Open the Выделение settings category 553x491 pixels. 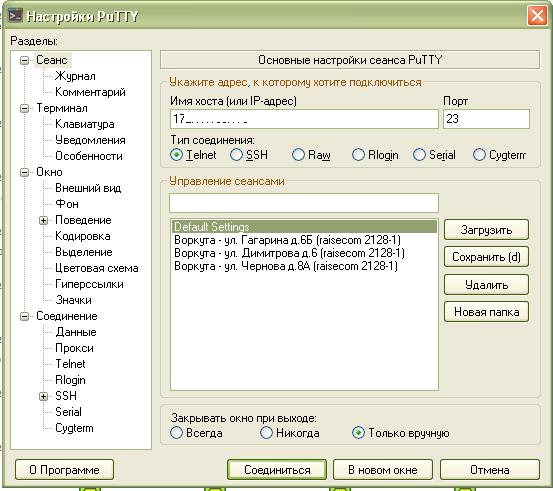coord(84,252)
